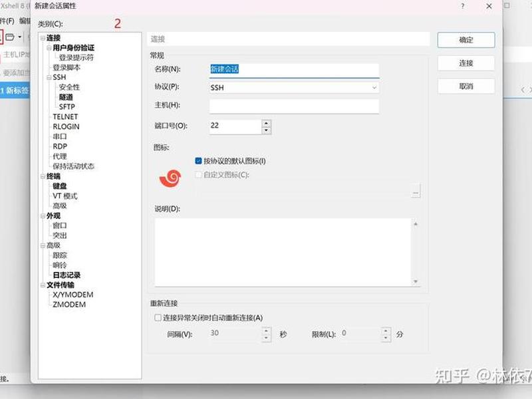Select TELNET in category tree
This screenshot has width=532, height=399.
[x=65, y=117]
